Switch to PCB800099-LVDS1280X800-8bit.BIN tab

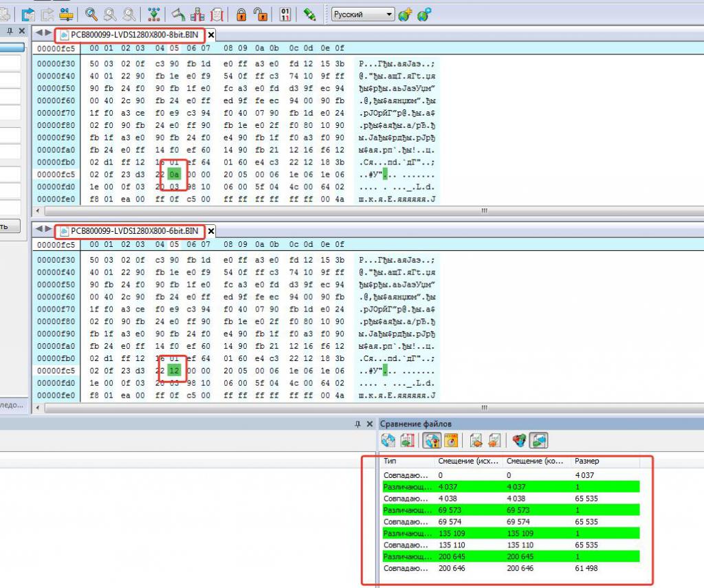click(132, 34)
